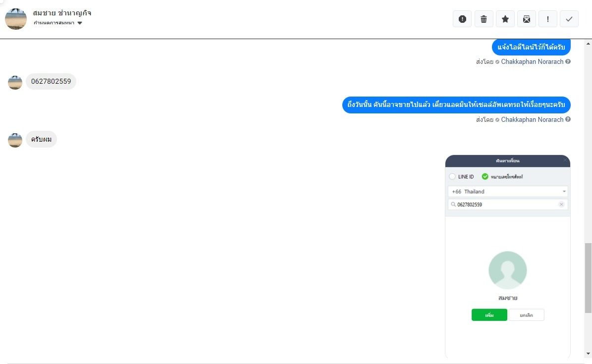
Task: Select the phone number radio option
Action: click(x=485, y=176)
